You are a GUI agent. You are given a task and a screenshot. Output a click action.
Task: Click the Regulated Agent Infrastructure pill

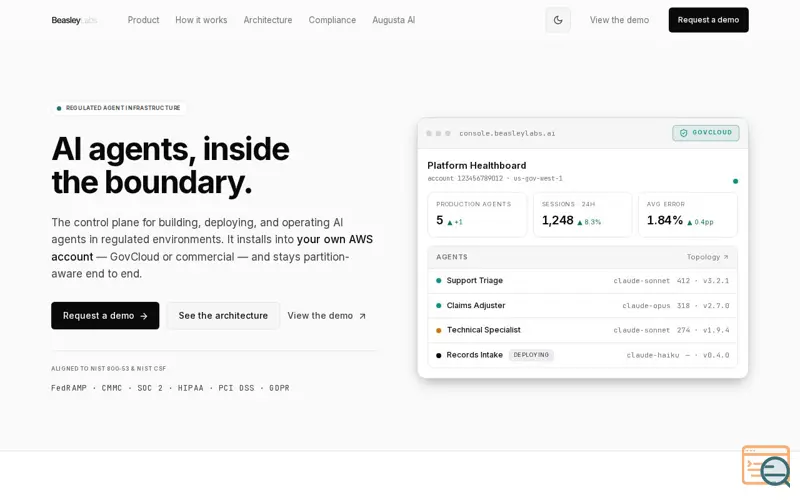pyautogui.click(x=118, y=108)
